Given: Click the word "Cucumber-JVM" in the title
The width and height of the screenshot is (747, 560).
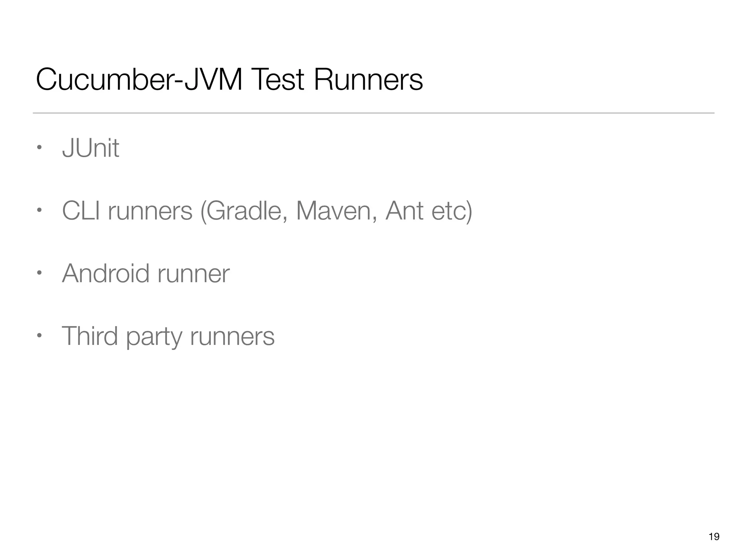Looking at the screenshot, I should 139,80.
